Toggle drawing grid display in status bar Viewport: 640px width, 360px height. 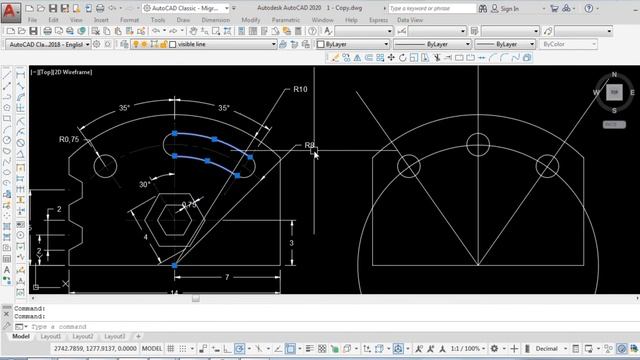171,349
